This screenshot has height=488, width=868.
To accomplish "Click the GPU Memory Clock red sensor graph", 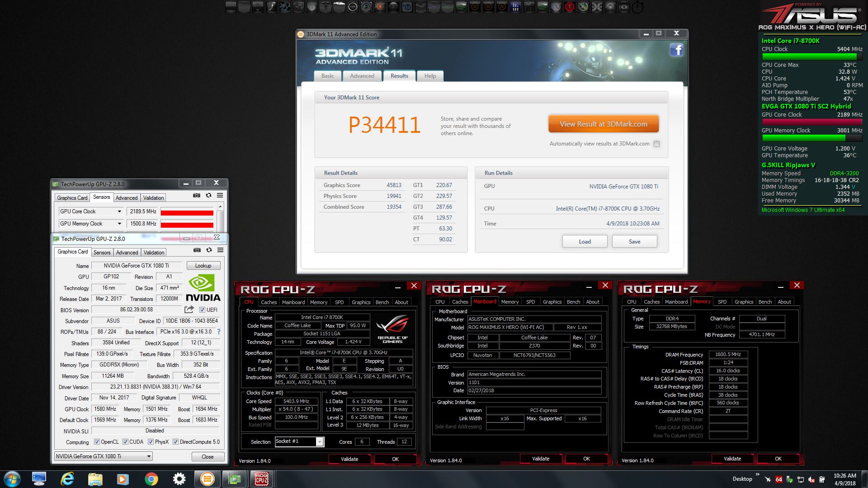I will coord(187,224).
